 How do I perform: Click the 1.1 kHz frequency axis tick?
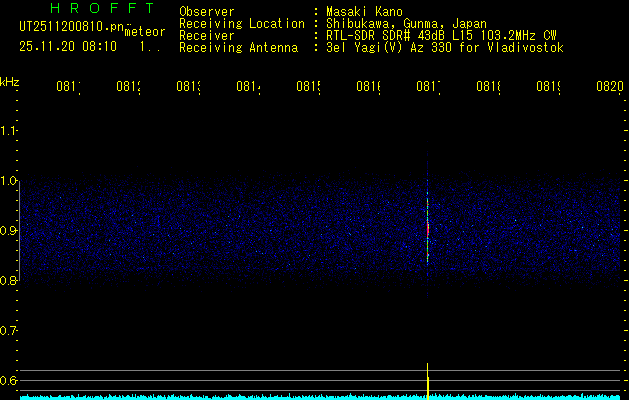click(9, 131)
